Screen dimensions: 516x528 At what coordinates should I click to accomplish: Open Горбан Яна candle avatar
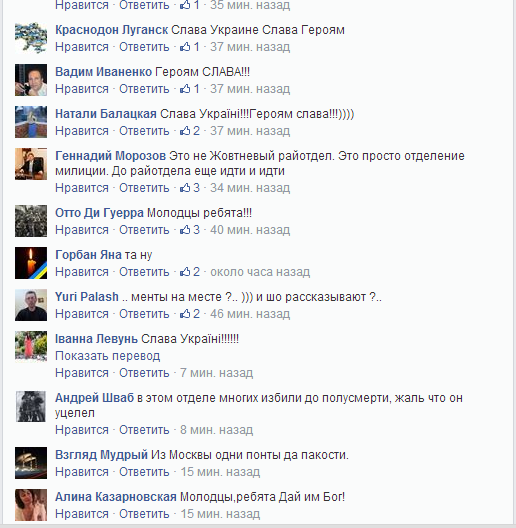click(31, 263)
